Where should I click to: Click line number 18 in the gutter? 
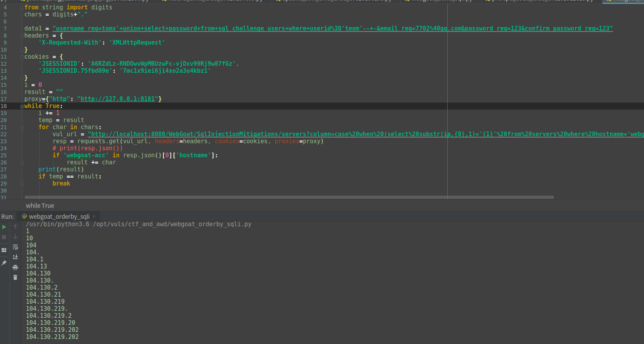point(4,106)
